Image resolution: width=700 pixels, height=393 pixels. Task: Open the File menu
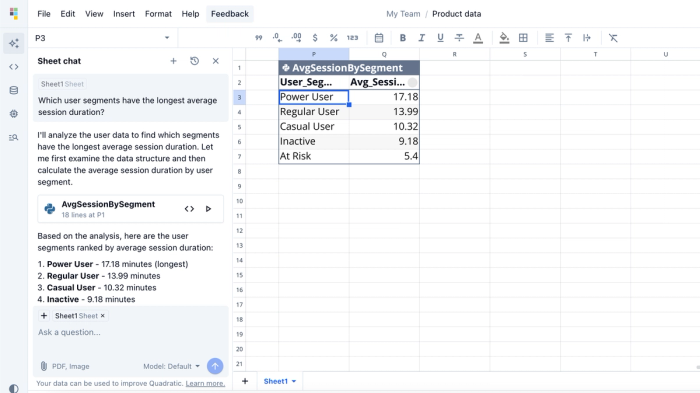(x=44, y=14)
